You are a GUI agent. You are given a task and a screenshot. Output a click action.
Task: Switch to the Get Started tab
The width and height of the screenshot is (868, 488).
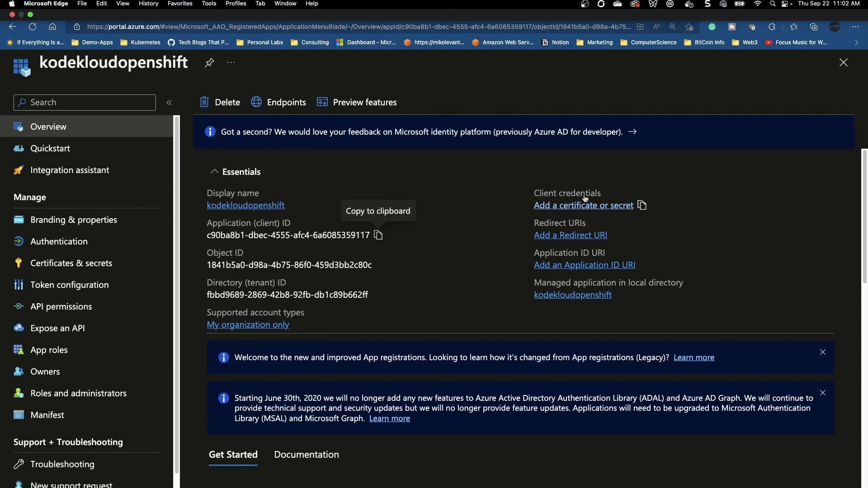point(233,455)
